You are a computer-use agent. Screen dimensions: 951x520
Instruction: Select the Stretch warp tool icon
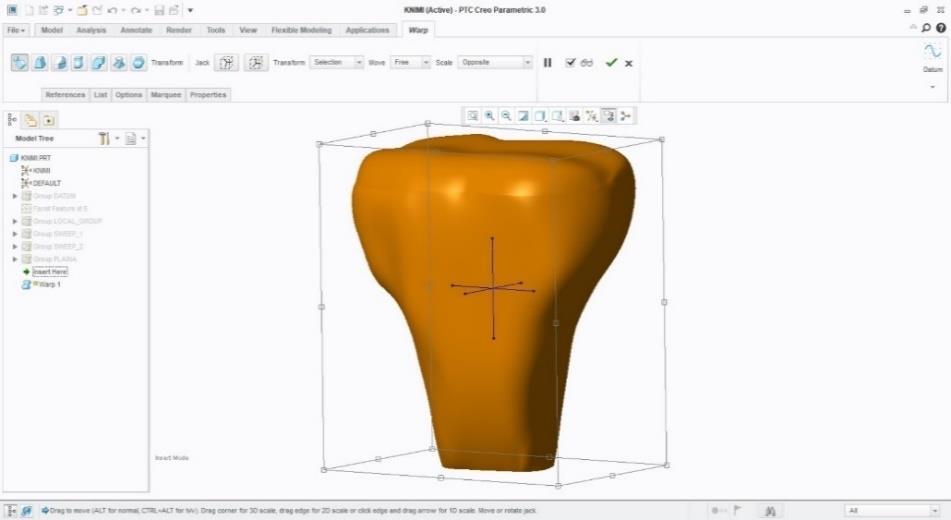click(79, 62)
